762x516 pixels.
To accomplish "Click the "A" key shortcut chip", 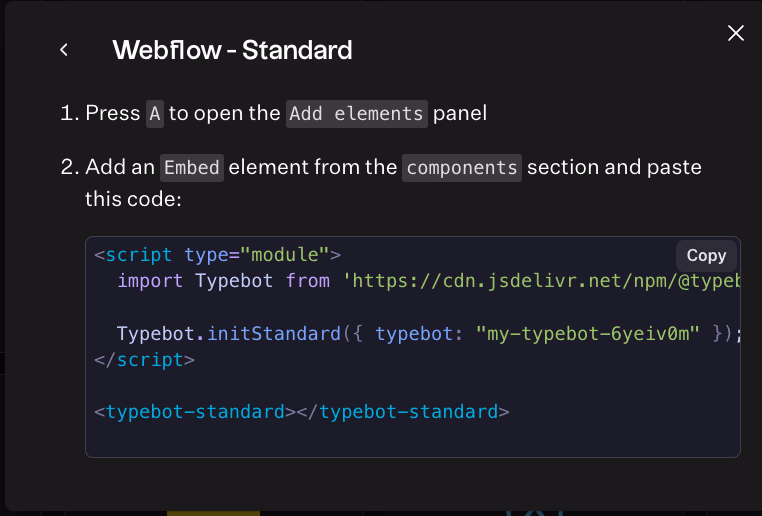I will click(x=154, y=113).
